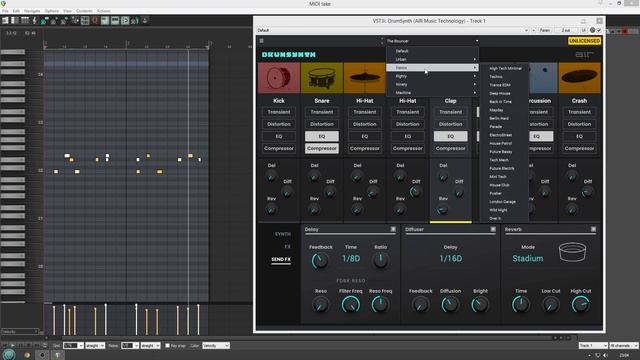
Task: Select the High Tech Minimal preset
Action: click(x=505, y=69)
